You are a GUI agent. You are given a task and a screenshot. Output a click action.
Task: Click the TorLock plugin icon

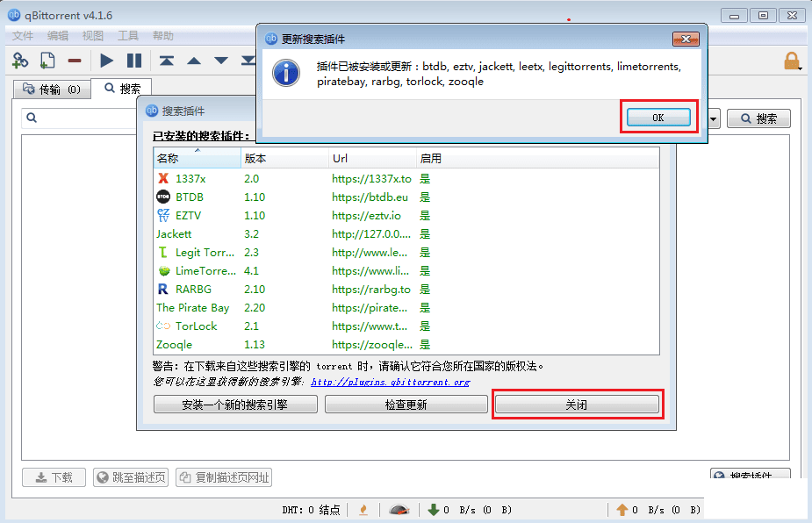tap(163, 326)
